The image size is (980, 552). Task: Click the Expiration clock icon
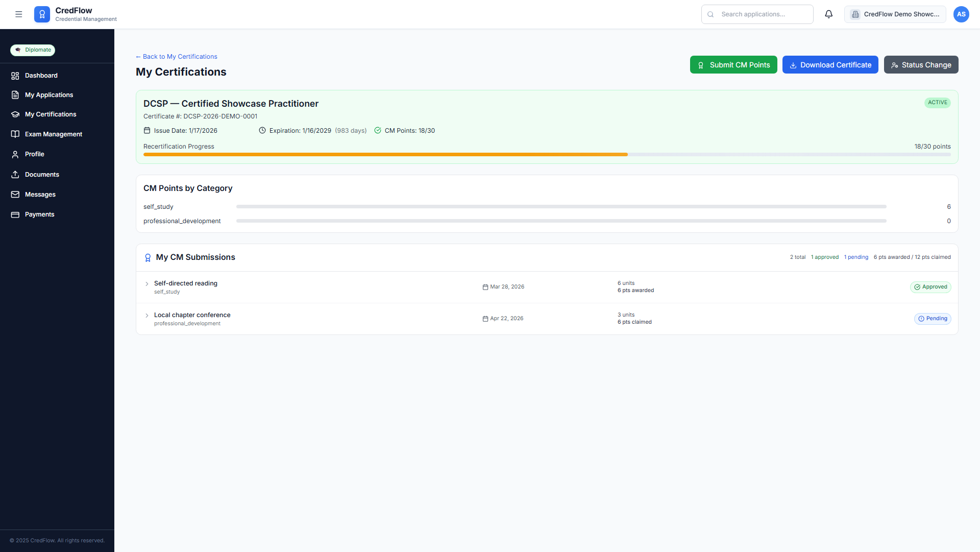[x=262, y=131]
